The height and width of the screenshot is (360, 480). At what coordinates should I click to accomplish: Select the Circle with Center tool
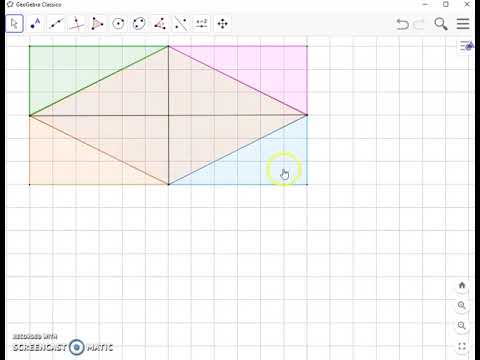(x=118, y=24)
